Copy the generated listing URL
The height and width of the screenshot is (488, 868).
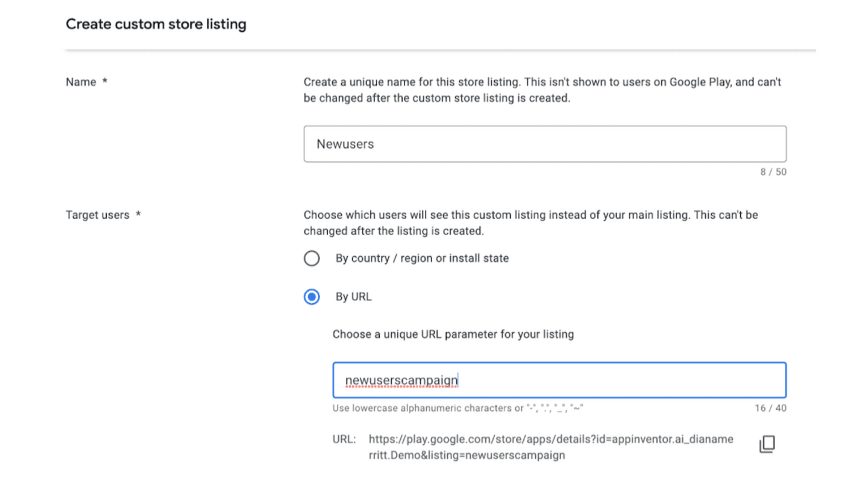(x=766, y=445)
